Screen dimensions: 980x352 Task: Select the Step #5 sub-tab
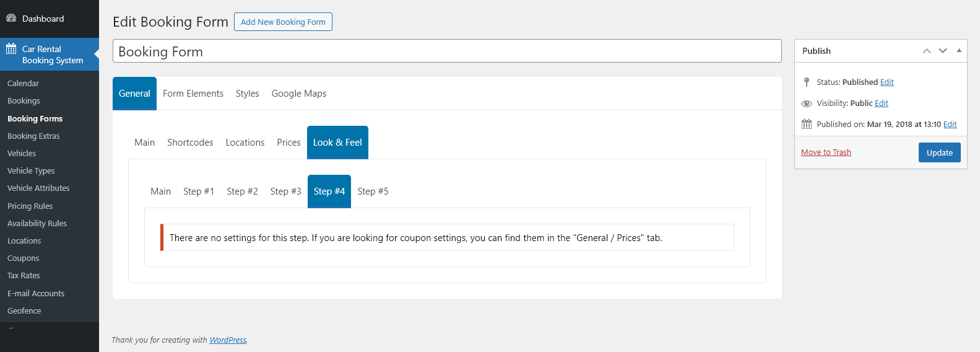coord(373,191)
